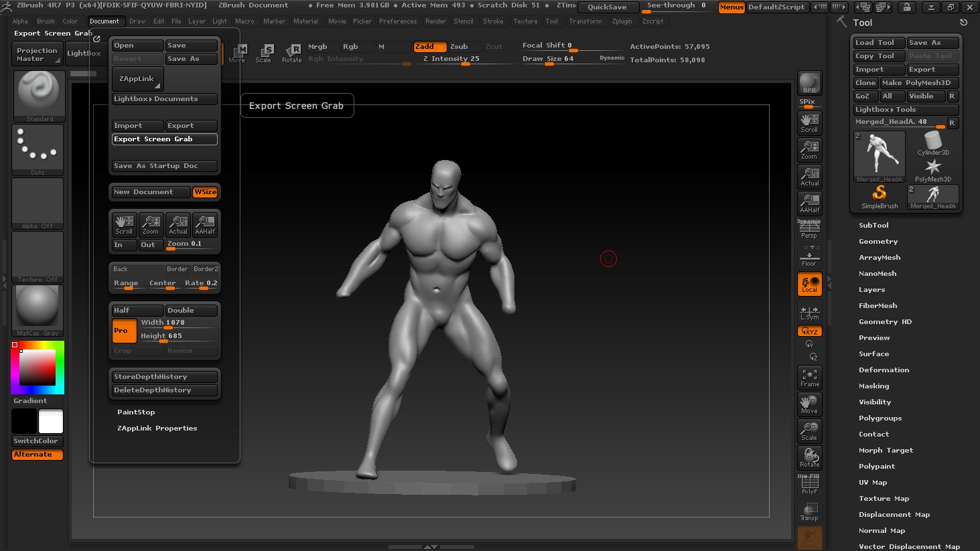Click the Frame icon

[810, 378]
